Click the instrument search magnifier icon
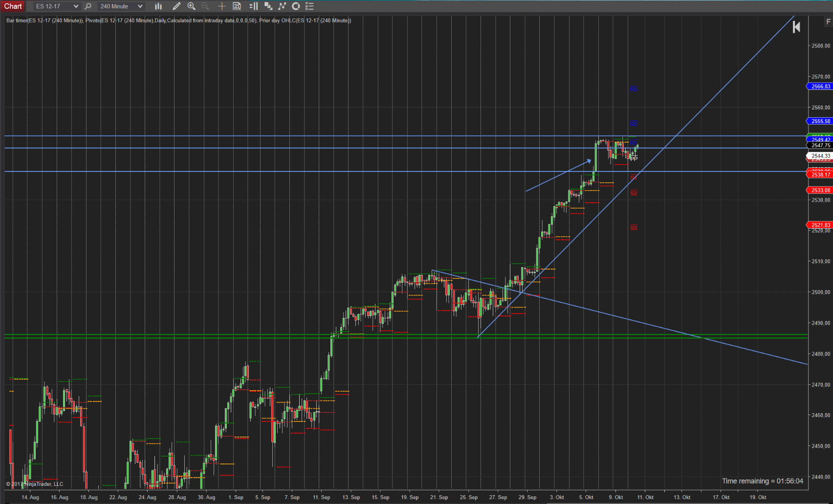The height and width of the screenshot is (504, 833). pos(88,6)
